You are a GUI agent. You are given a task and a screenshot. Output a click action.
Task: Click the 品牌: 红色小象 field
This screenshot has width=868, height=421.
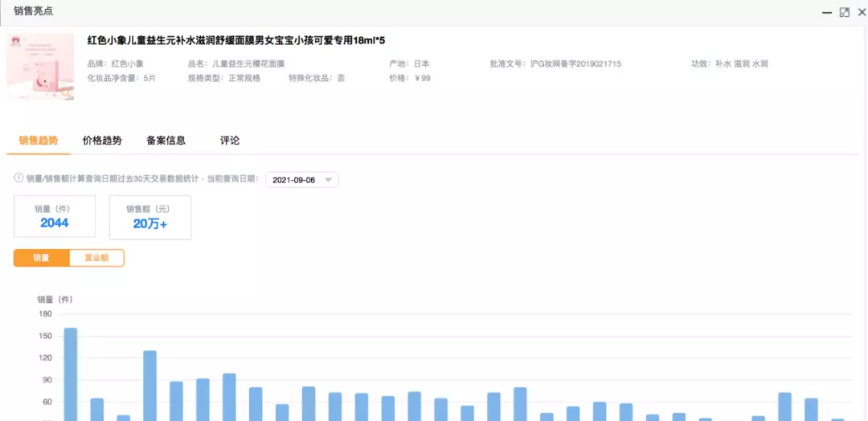coord(116,63)
